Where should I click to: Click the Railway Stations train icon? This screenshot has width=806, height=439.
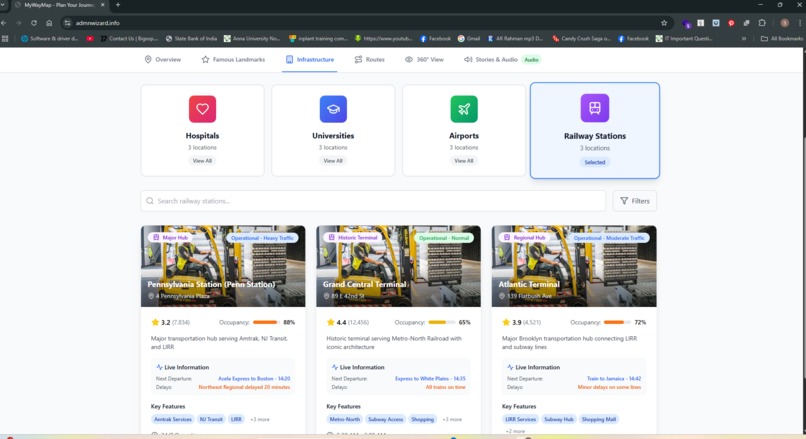(595, 108)
